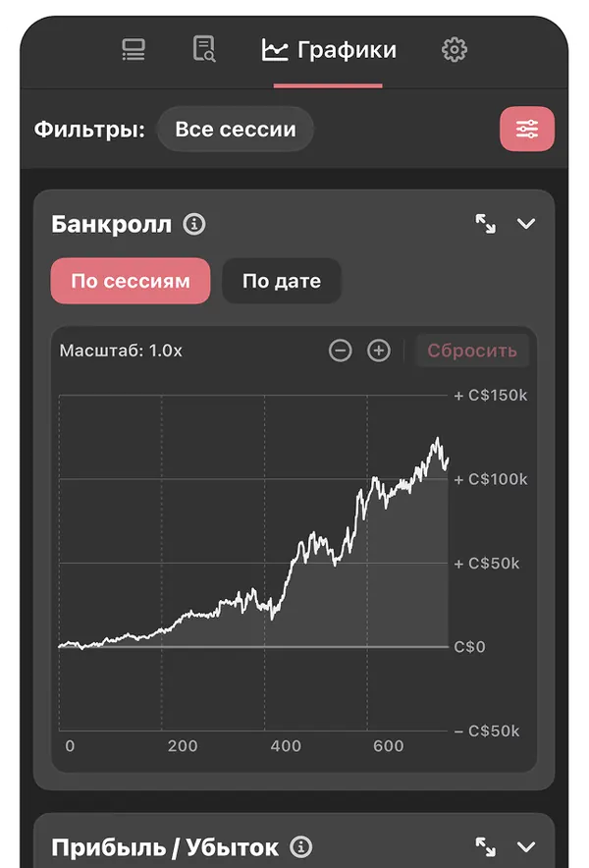This screenshot has height=868, width=589.
Task: Click the Сбросить zoom reset button
Action: (472, 351)
